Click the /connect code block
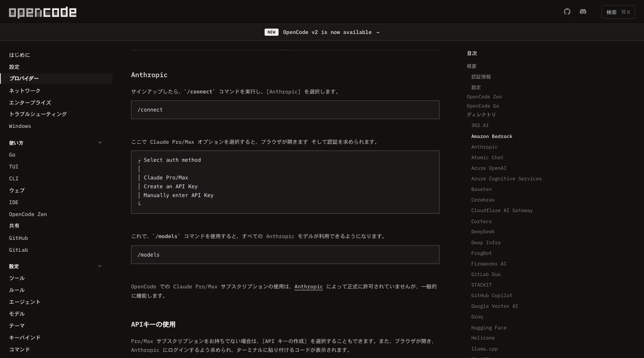644x358 pixels. (285, 110)
